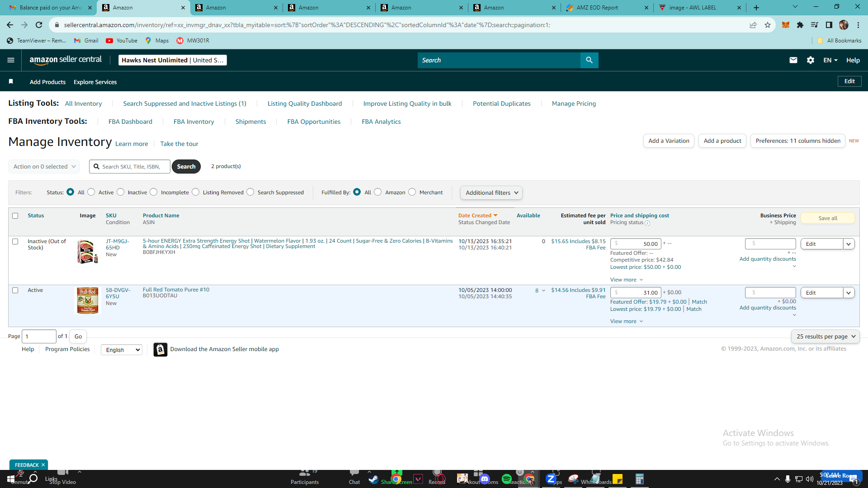Click the amazon seller central logo
The width and height of the screenshot is (868, 488).
tap(66, 60)
